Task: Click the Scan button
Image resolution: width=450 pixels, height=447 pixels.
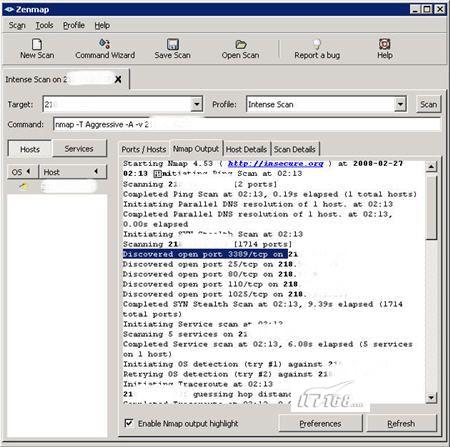Action: pos(428,104)
